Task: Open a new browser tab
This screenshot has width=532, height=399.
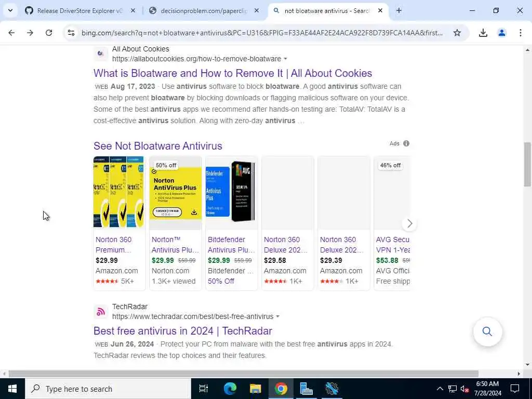Action: (398, 10)
